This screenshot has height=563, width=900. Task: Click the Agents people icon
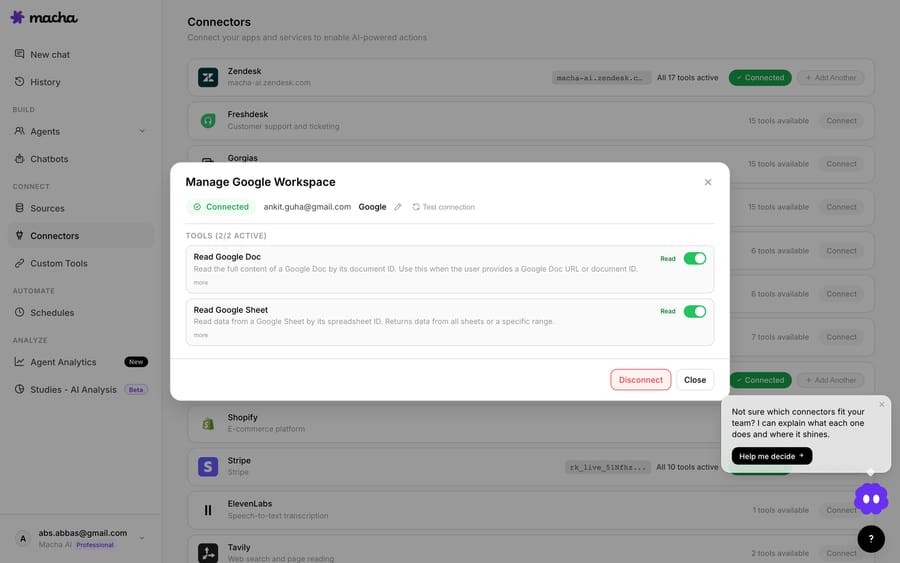pos(20,131)
